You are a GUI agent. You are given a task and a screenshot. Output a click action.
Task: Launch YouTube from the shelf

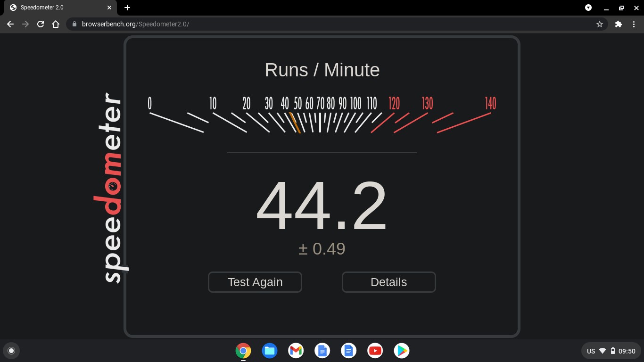click(375, 351)
